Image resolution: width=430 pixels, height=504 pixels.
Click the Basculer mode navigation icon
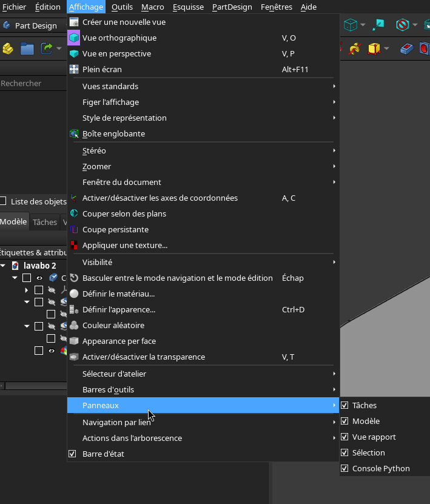tap(74, 278)
